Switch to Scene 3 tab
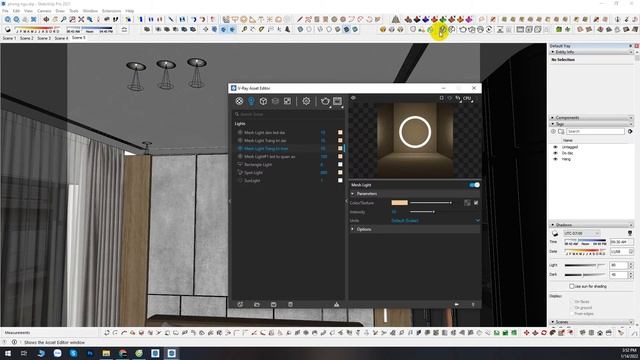The height and width of the screenshot is (360, 640). tap(44, 38)
